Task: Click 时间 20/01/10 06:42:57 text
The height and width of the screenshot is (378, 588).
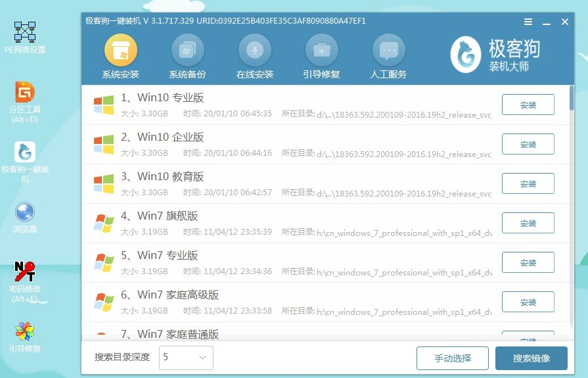Action: pos(227,193)
